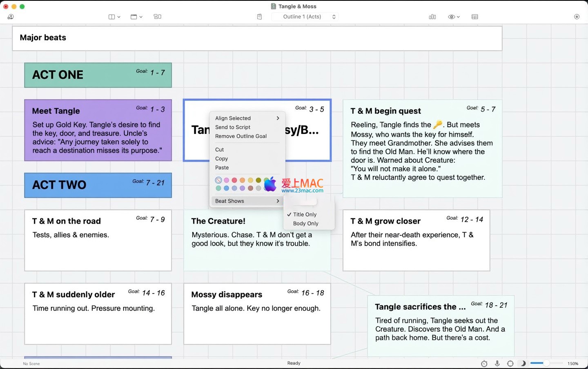Click the collaboration icon in the toolbar

11,17
